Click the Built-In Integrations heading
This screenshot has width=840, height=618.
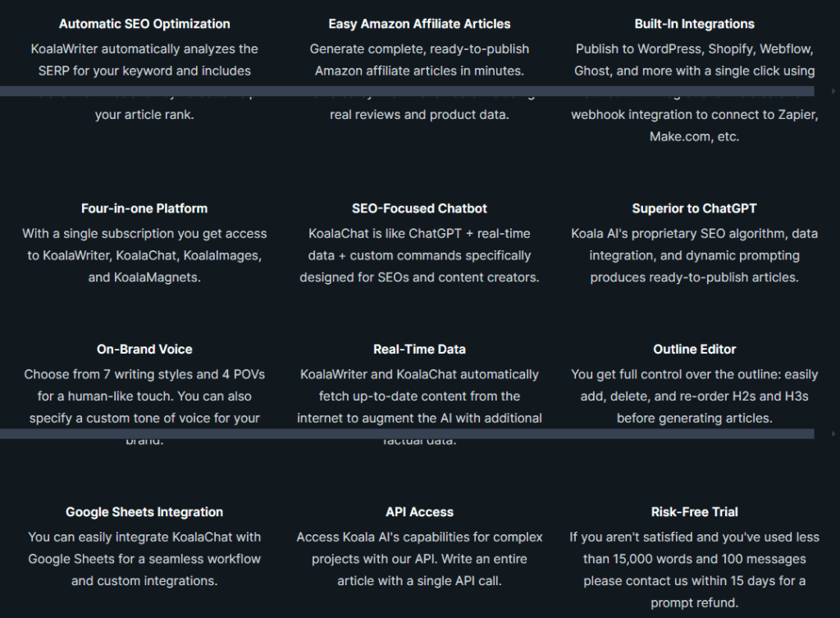coord(694,24)
